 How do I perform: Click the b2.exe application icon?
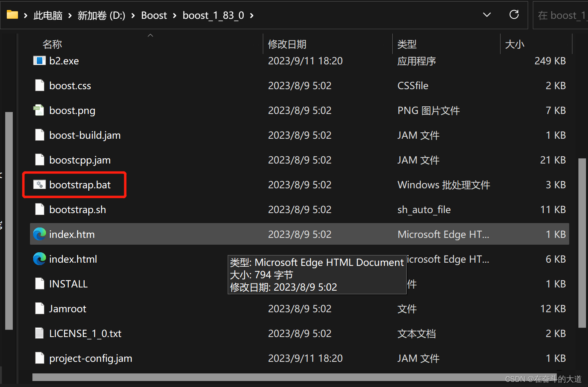point(39,61)
